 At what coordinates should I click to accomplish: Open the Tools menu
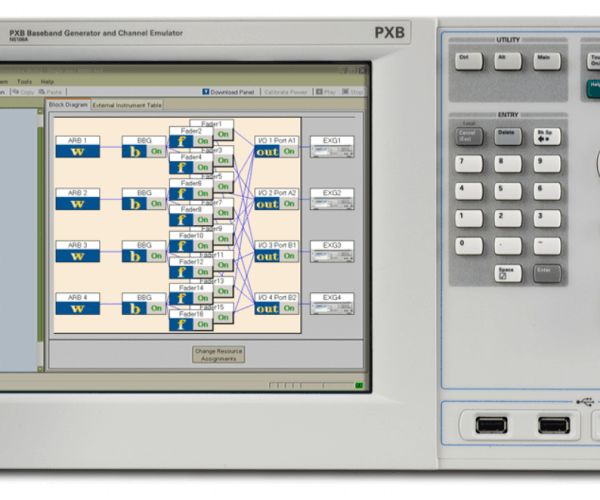click(x=24, y=82)
